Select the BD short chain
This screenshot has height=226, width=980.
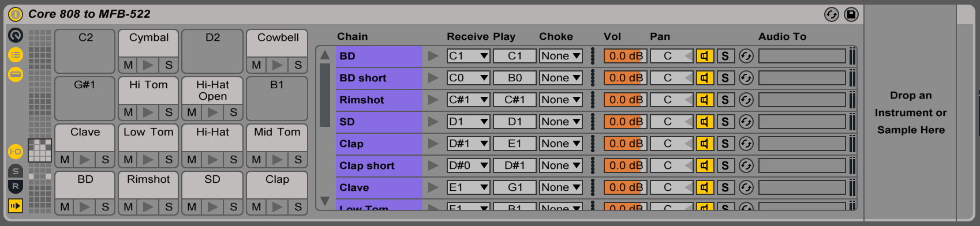coord(379,78)
